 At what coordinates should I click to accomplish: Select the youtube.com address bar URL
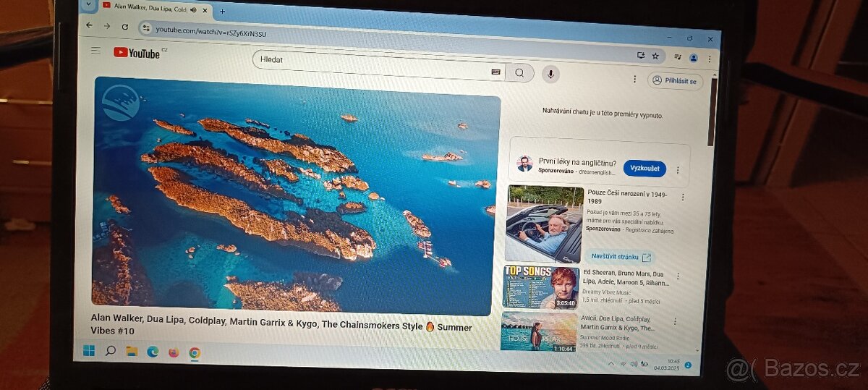pyautogui.click(x=210, y=33)
